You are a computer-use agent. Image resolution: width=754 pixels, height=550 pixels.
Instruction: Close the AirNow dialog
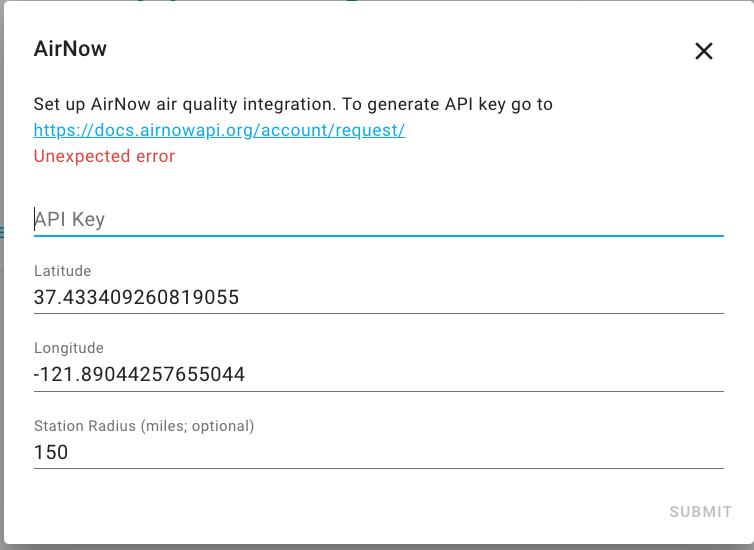(704, 50)
